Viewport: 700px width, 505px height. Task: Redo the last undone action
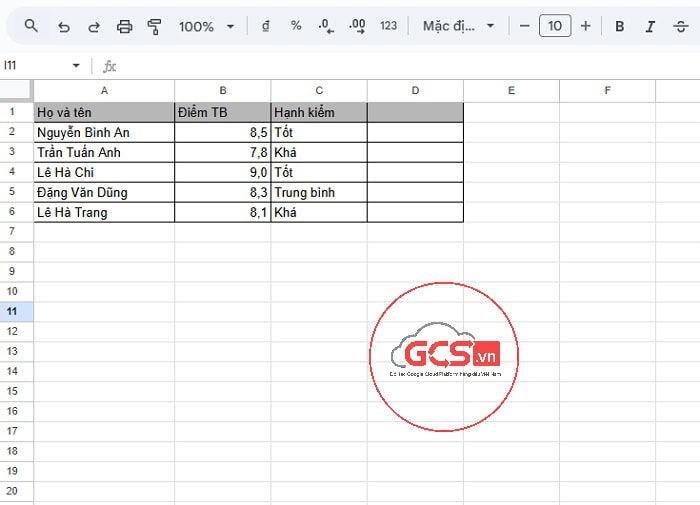tap(94, 26)
